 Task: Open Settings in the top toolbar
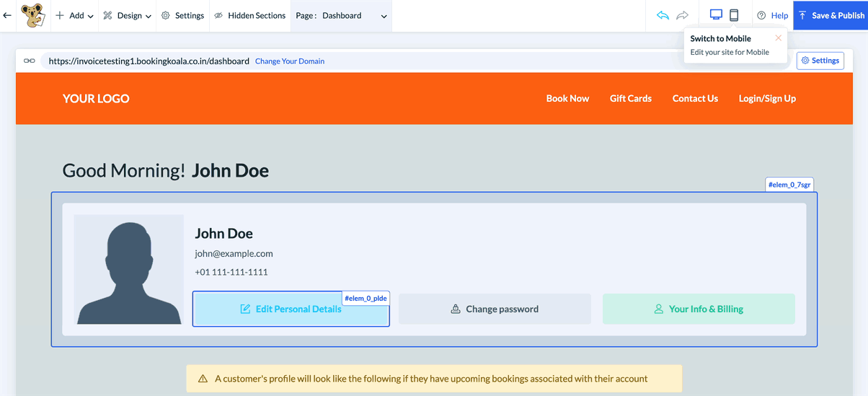click(182, 15)
